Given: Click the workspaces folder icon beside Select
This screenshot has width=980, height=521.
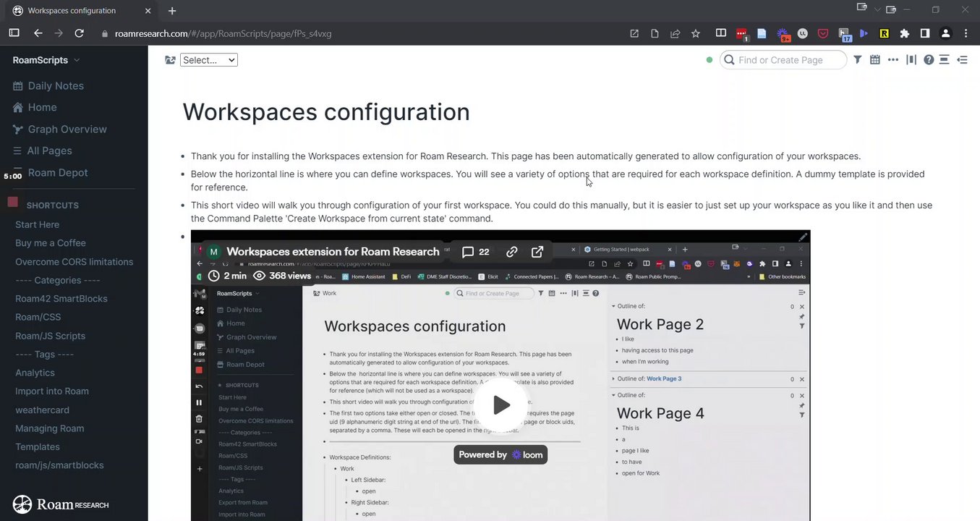Looking at the screenshot, I should (170, 60).
